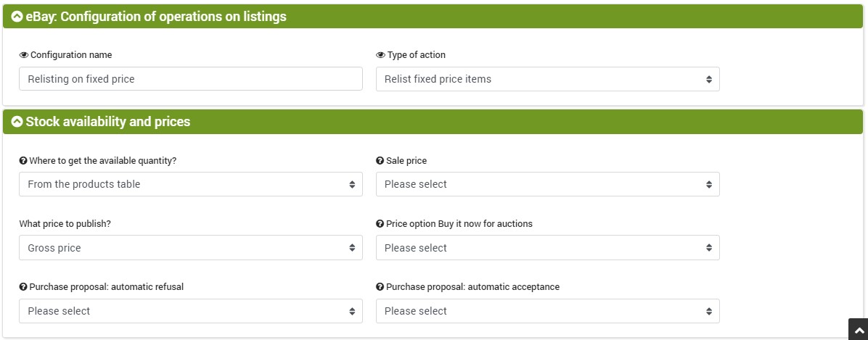
Task: Click help icon for automatic acceptance
Action: pos(380,287)
